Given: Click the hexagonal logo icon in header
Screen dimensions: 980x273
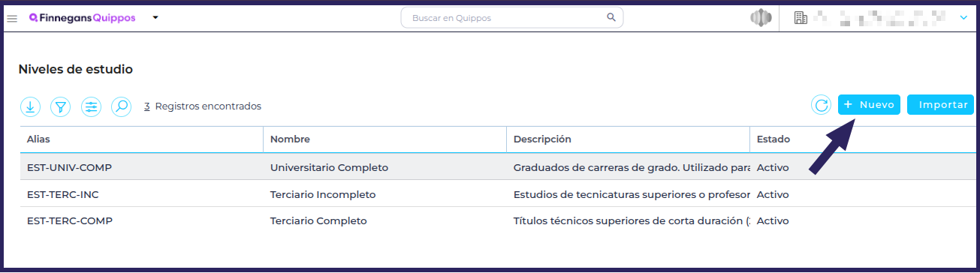Looking at the screenshot, I should pyautogui.click(x=761, y=18).
